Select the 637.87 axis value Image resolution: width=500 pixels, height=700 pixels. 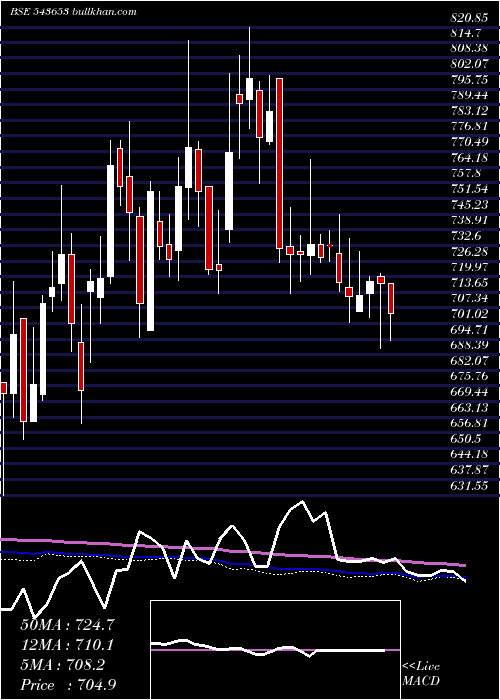(468, 470)
